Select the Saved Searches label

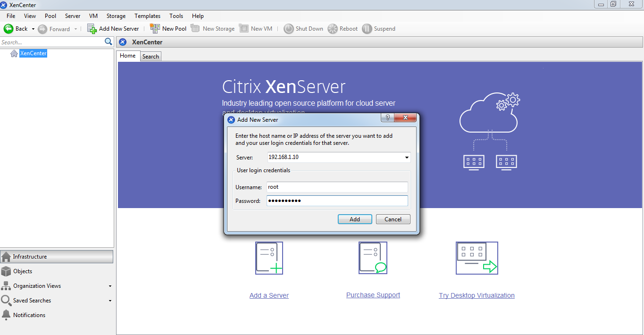pos(32,301)
